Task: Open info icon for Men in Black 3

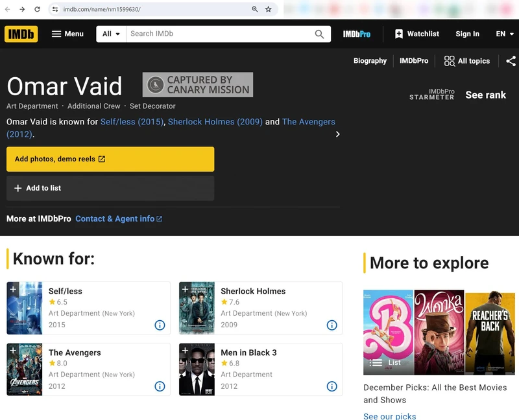Action: tap(332, 386)
